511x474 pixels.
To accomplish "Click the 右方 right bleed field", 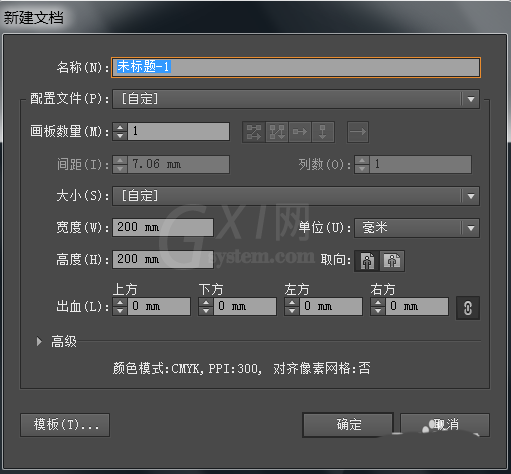I will click(417, 307).
